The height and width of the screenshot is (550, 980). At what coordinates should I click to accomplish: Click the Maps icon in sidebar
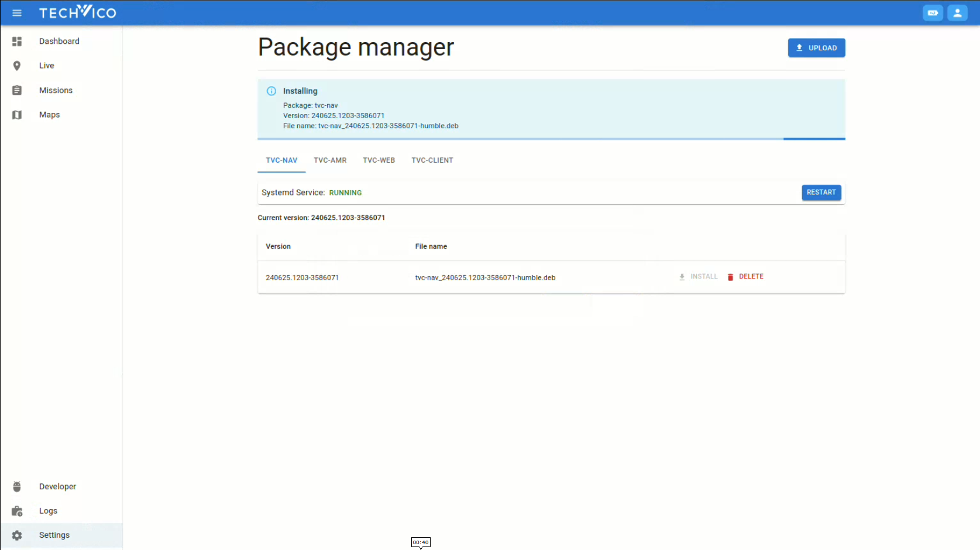17,115
